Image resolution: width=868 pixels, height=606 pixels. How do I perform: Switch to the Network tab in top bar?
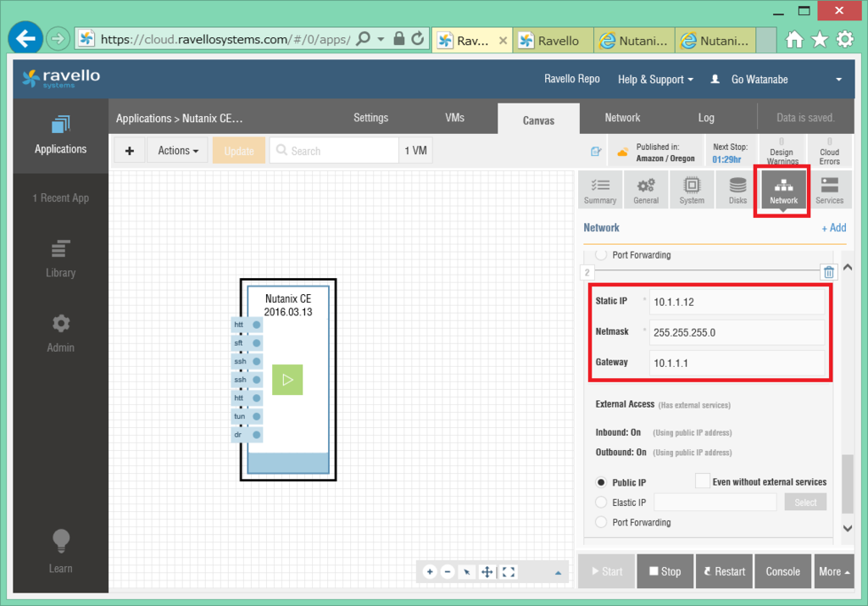click(622, 118)
